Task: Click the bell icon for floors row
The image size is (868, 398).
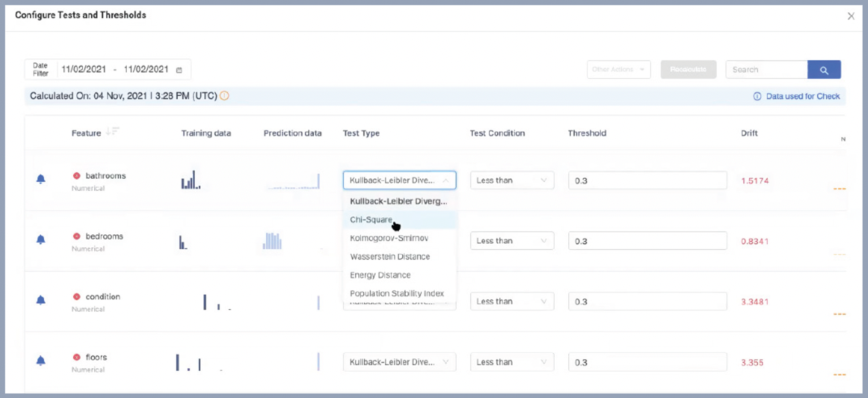Action: click(41, 360)
